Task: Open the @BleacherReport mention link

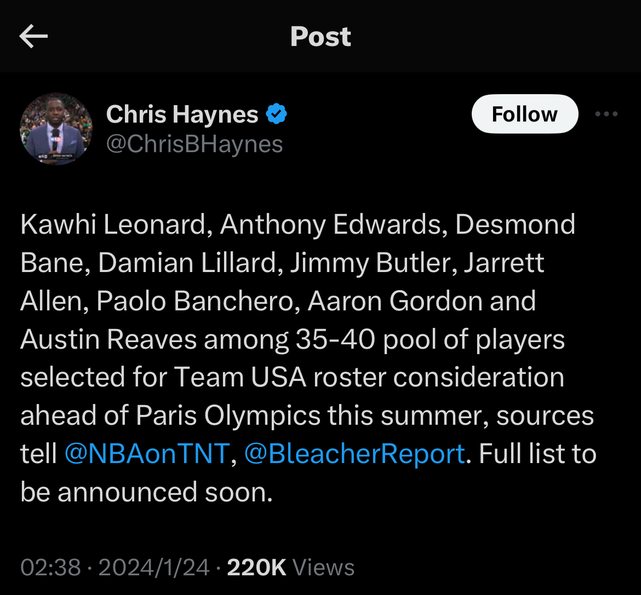Action: coord(354,453)
